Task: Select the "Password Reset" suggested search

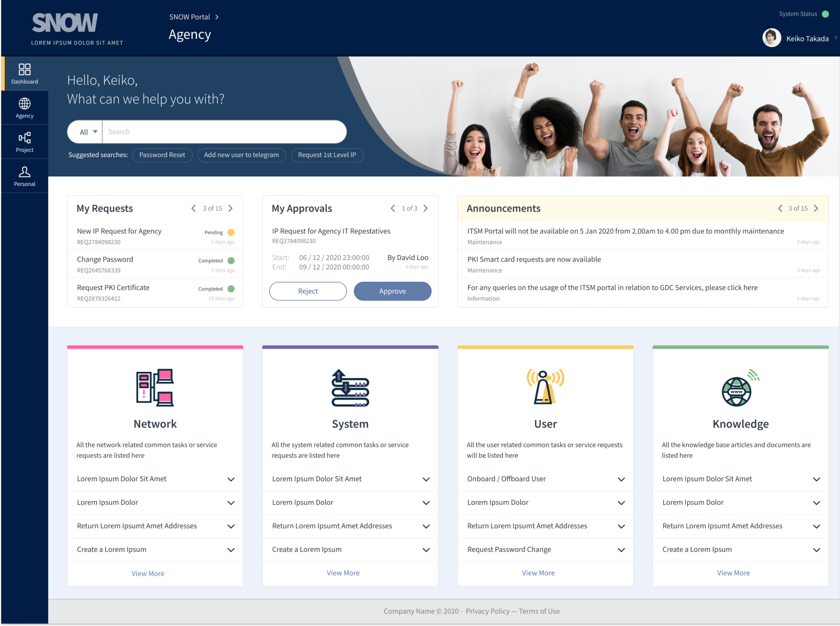Action: (162, 155)
